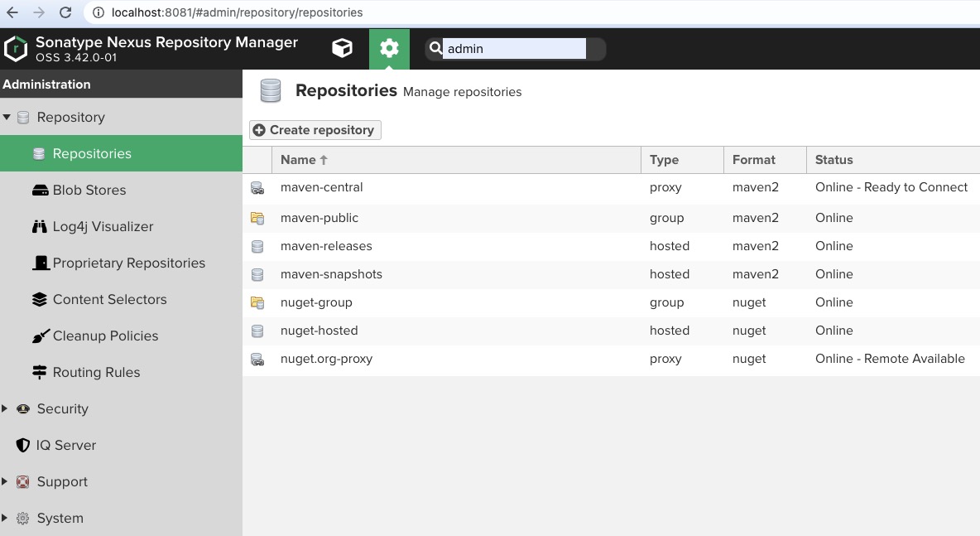
Task: Click the Create repository button
Action: (315, 130)
